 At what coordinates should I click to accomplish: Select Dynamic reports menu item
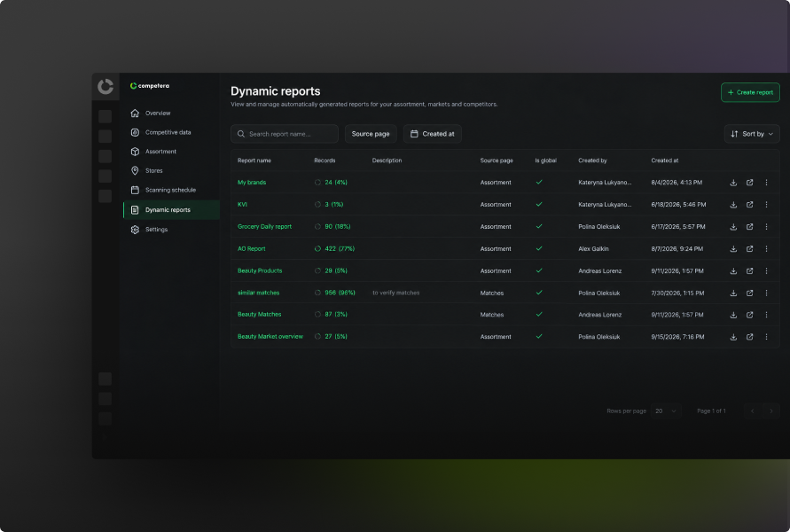pos(171,209)
